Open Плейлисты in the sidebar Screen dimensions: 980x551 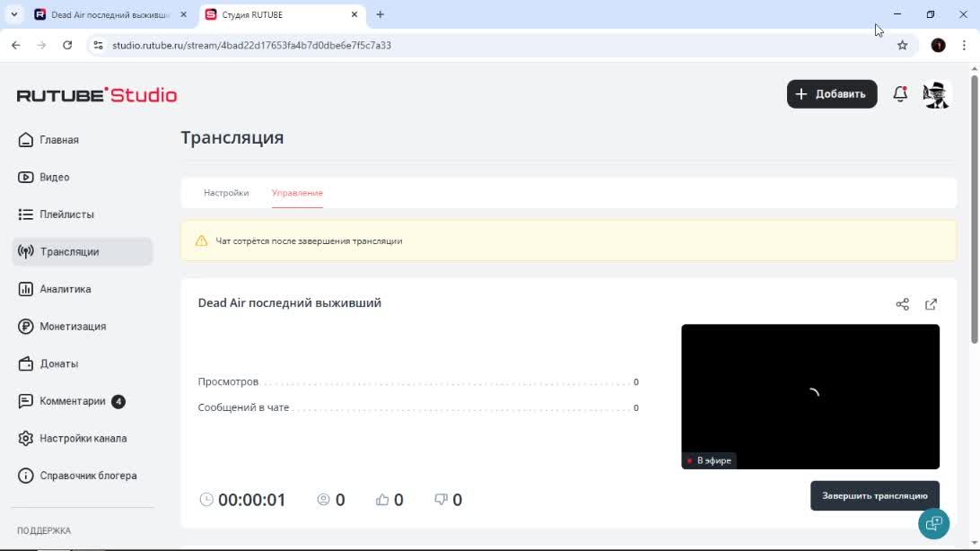tap(82, 214)
